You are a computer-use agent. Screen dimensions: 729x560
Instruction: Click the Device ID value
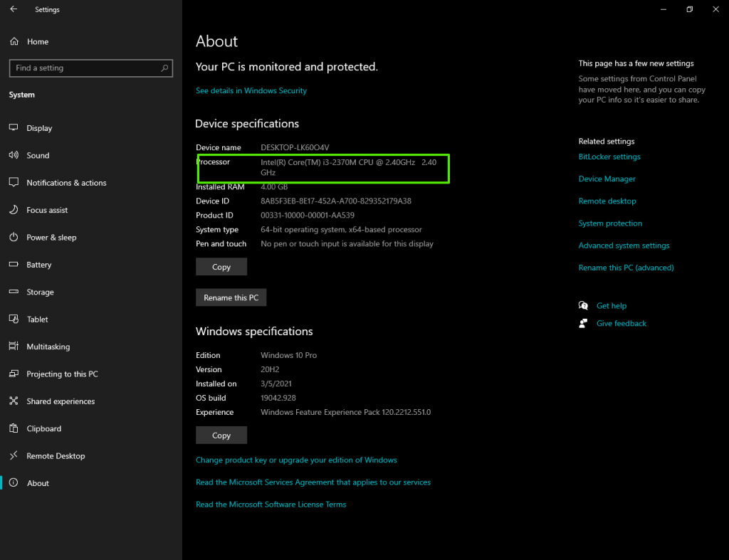coord(336,201)
